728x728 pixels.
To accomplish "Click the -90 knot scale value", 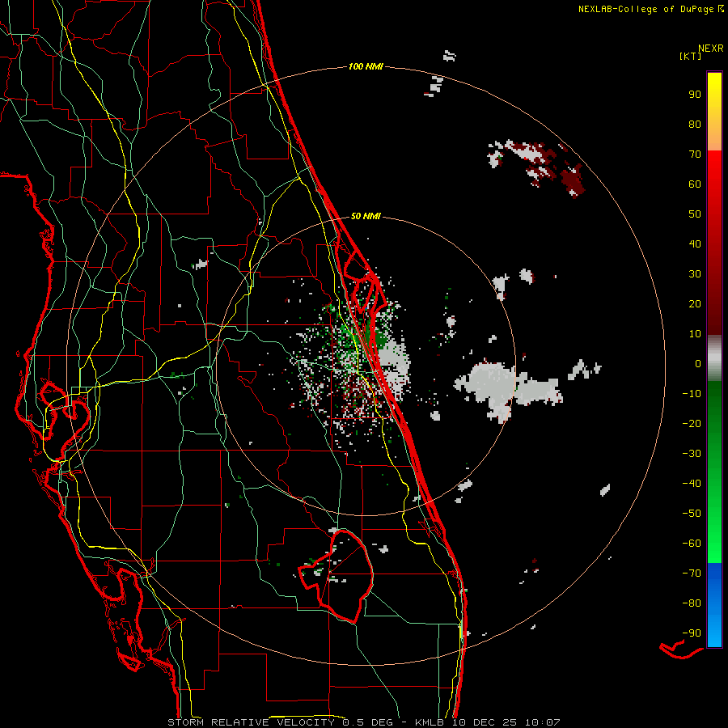I will coord(692,633).
